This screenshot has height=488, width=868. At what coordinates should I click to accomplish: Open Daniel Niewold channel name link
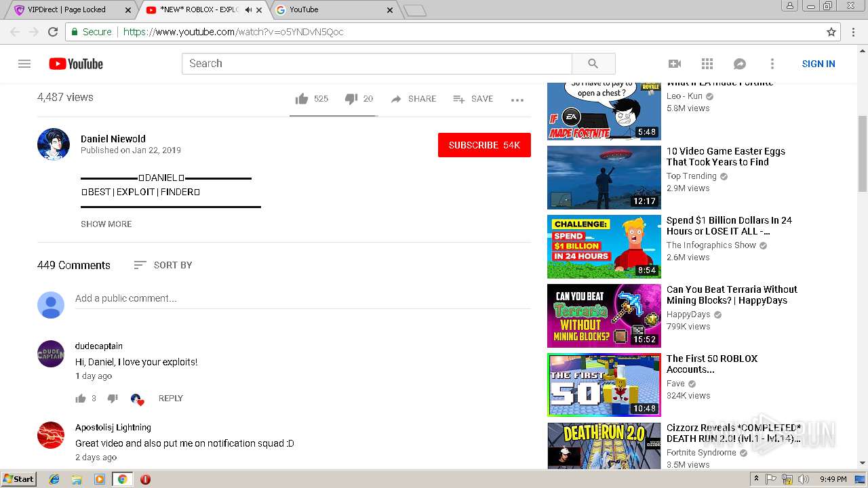pyautogui.click(x=113, y=139)
